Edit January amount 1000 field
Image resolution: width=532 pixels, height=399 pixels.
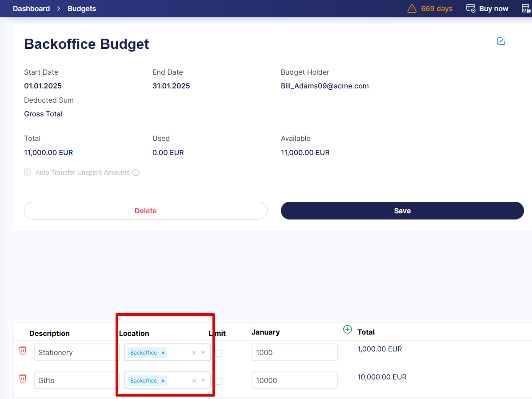tap(295, 352)
